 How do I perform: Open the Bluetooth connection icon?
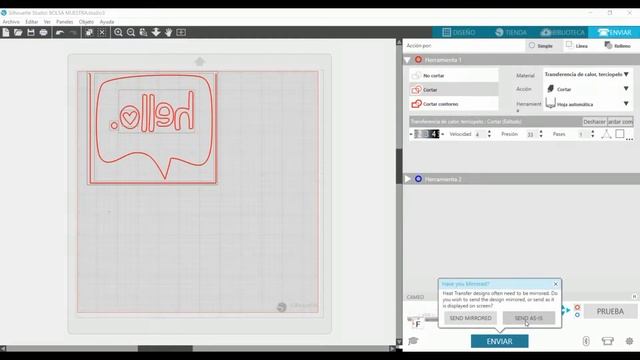tap(586, 341)
